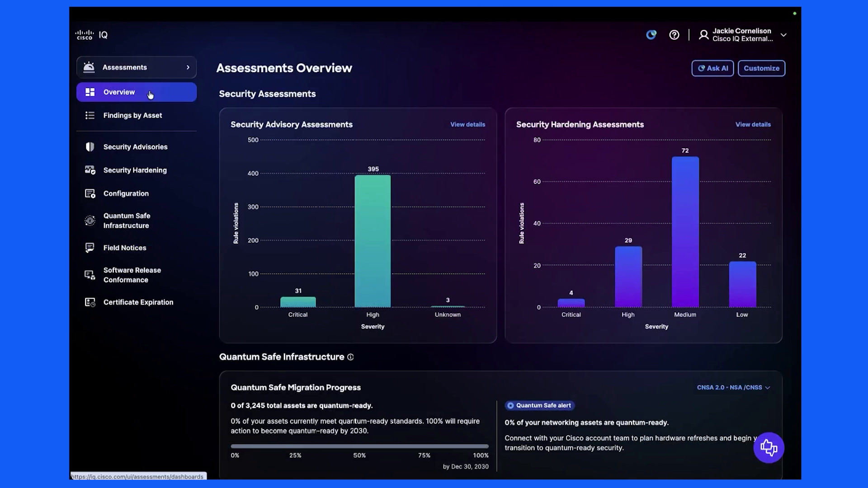Open Configuration assessments
The width and height of the screenshot is (868, 488).
[x=126, y=193]
